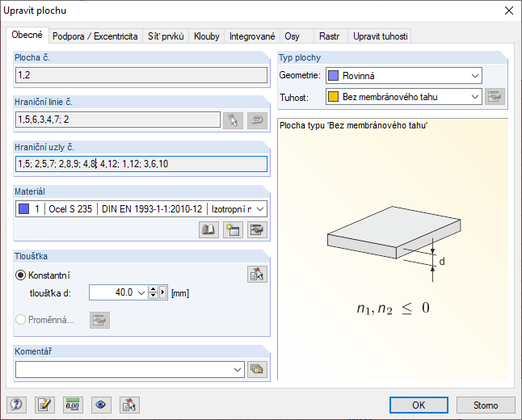Click the edit notes pencil icon

coord(44,405)
